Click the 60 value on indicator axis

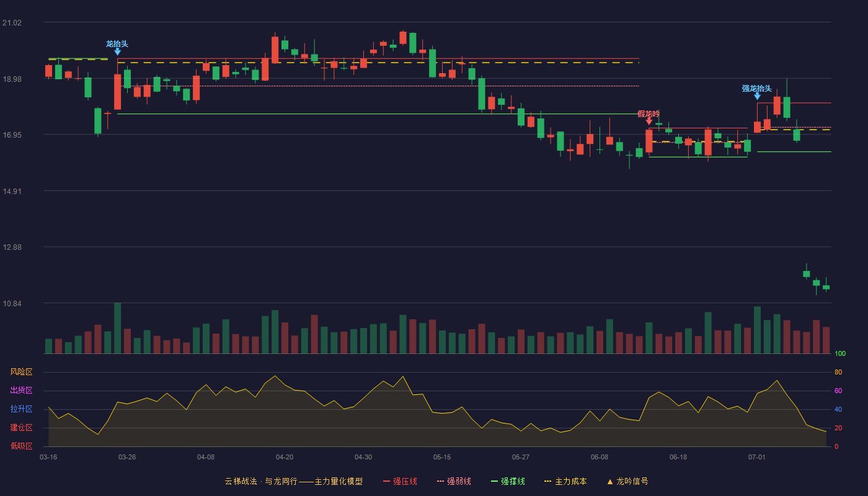[x=838, y=391]
